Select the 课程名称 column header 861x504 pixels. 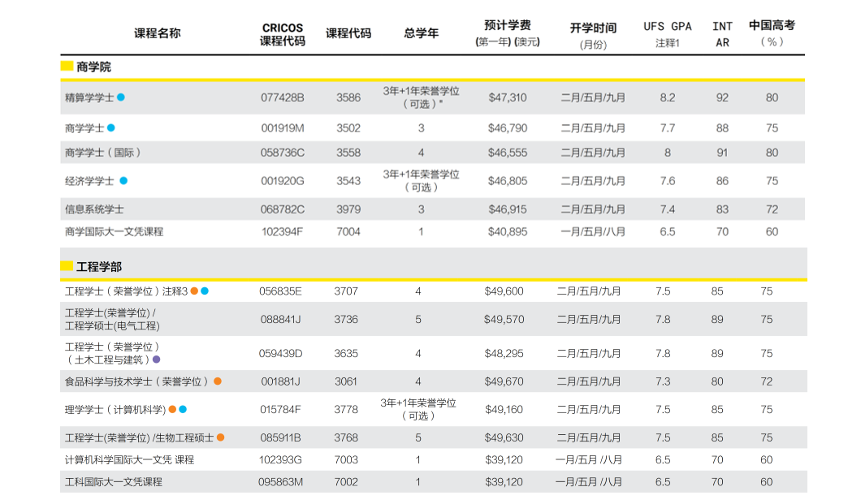pyautogui.click(x=157, y=33)
